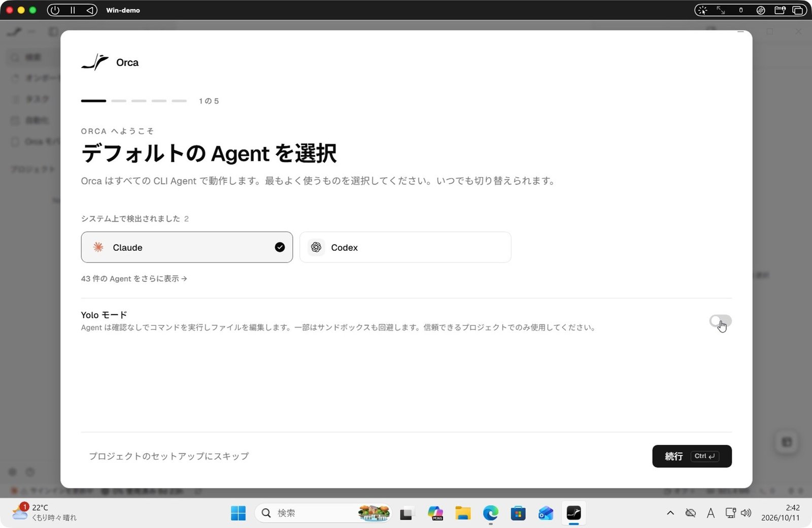The image size is (812, 528).
Task: Click the disc icon in VM toolbar
Action: [x=761, y=10]
